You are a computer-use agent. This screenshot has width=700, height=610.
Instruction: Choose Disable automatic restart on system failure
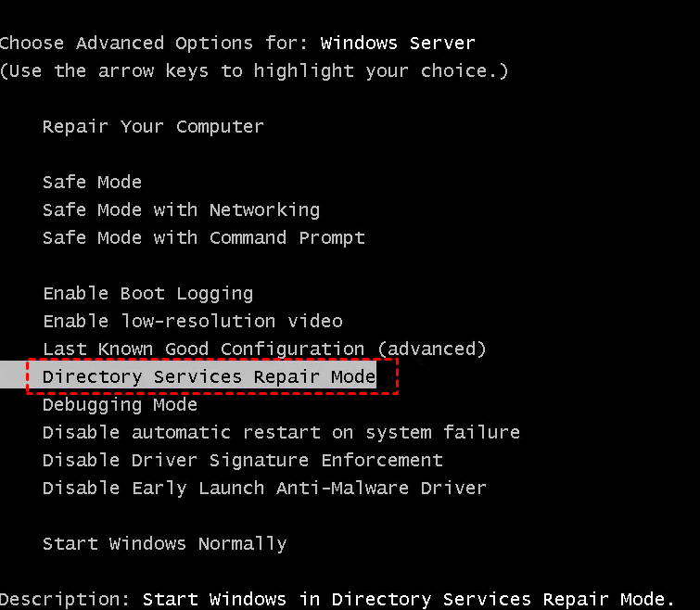click(281, 433)
